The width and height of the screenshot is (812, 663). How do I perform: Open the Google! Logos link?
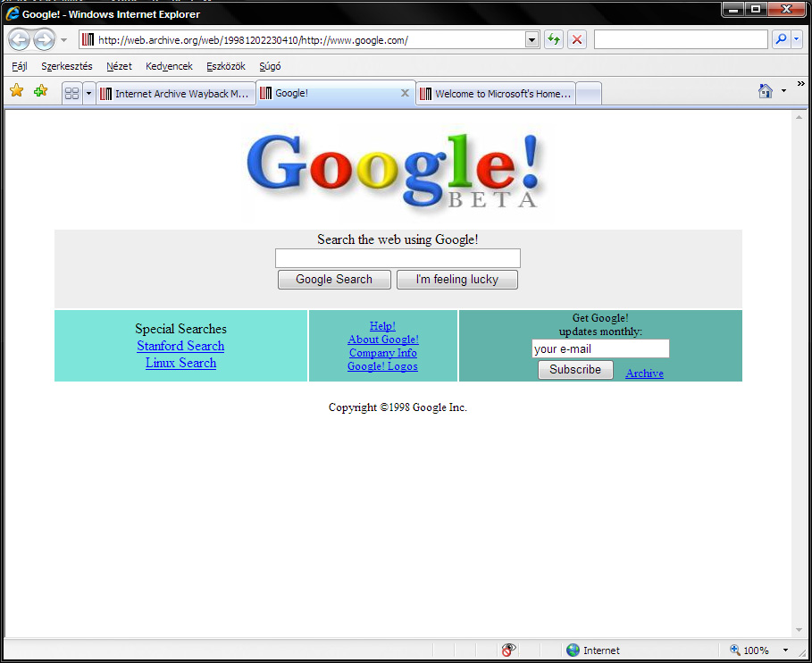[382, 366]
